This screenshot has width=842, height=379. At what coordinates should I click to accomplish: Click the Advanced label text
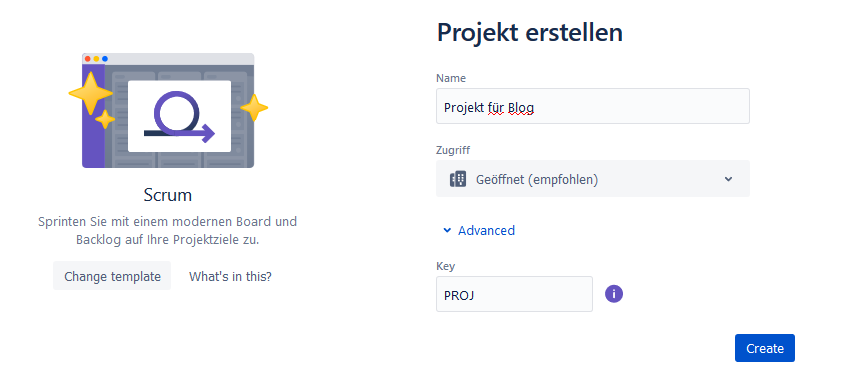coord(486,230)
